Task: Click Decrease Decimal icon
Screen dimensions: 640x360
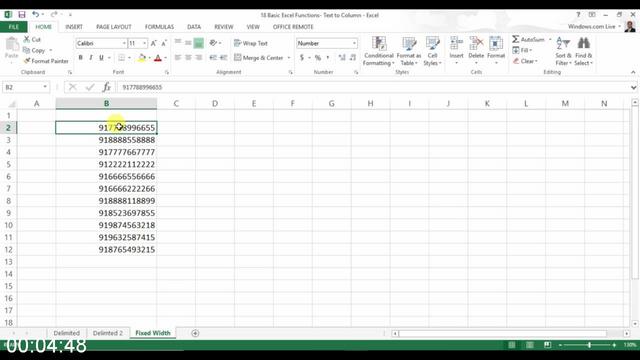Action: tap(353, 58)
